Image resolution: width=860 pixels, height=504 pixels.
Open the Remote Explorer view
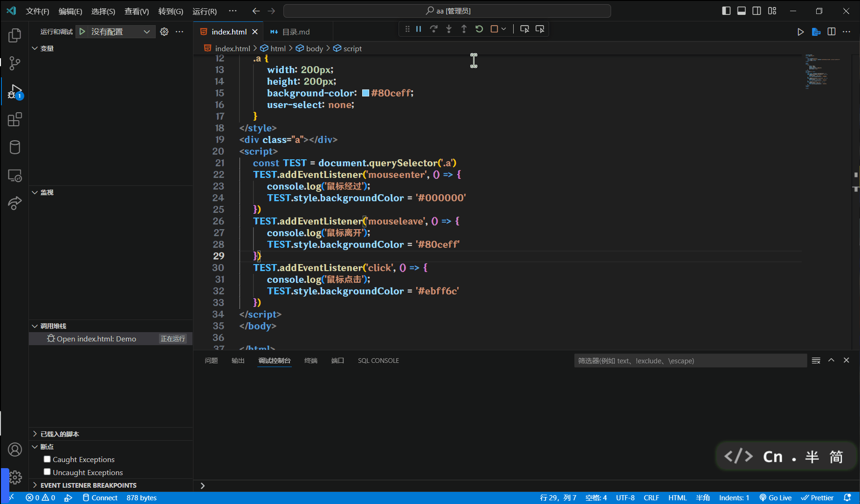click(15, 176)
